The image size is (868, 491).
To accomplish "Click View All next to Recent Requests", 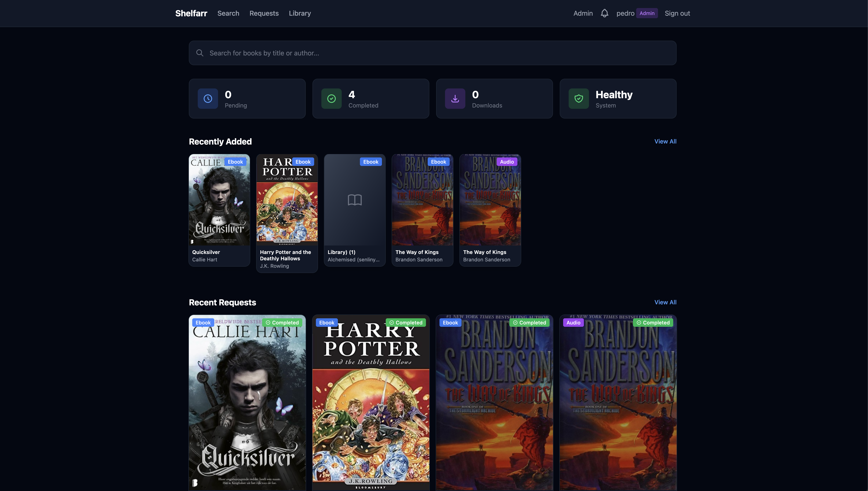I will pyautogui.click(x=665, y=302).
